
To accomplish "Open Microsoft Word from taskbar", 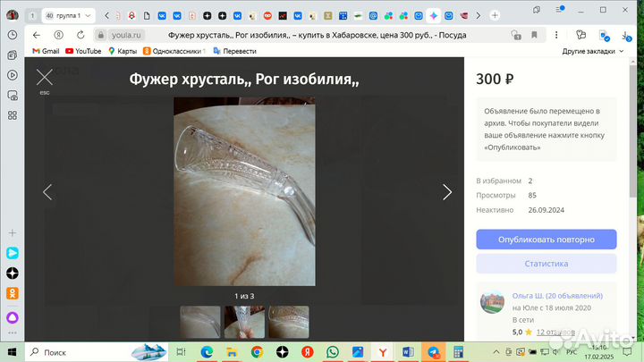I will (408, 352).
